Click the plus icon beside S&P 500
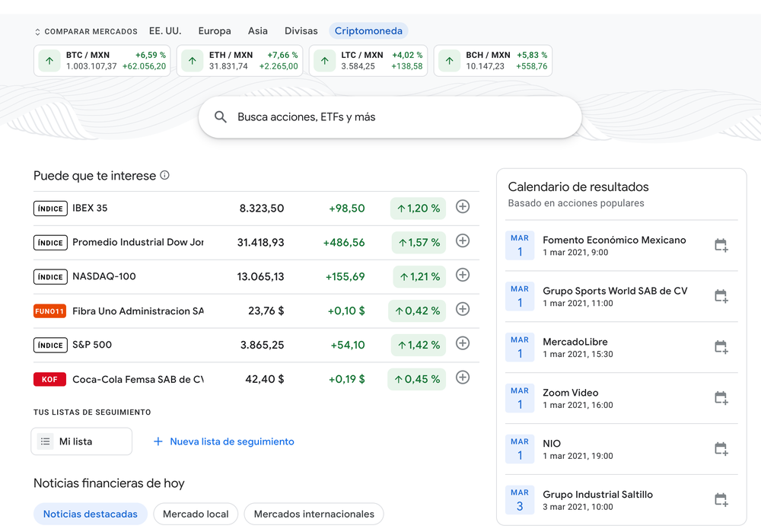This screenshot has width=761, height=532. 463,343
